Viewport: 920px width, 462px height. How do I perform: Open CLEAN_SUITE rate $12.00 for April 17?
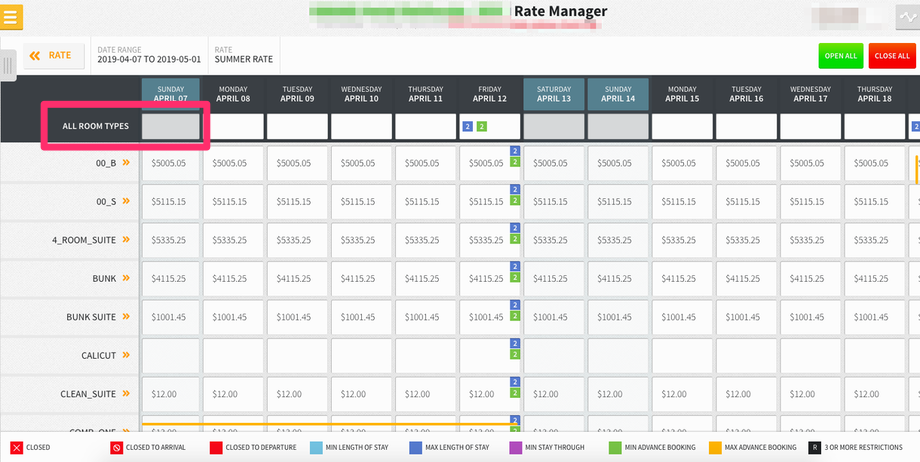[x=810, y=394]
